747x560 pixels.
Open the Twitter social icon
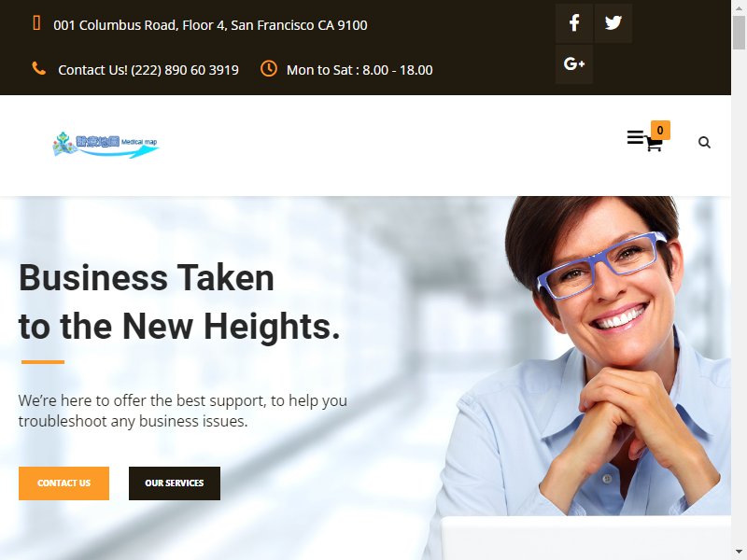[613, 23]
